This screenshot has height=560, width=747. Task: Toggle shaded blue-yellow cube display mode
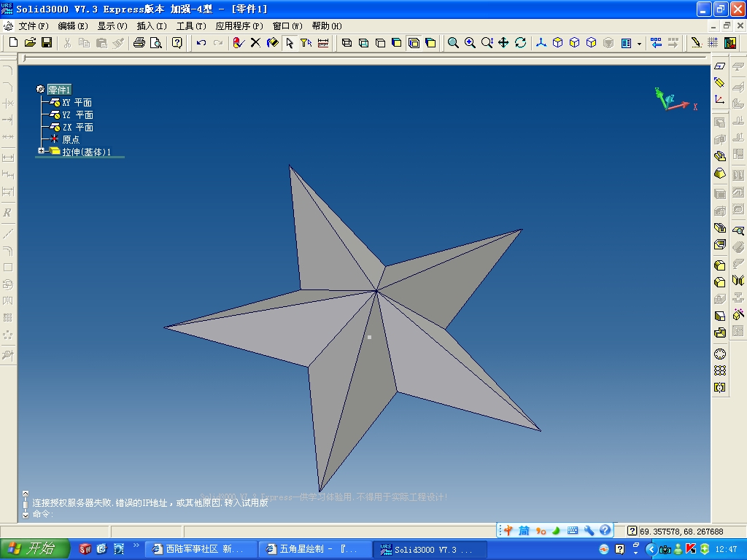(397, 43)
